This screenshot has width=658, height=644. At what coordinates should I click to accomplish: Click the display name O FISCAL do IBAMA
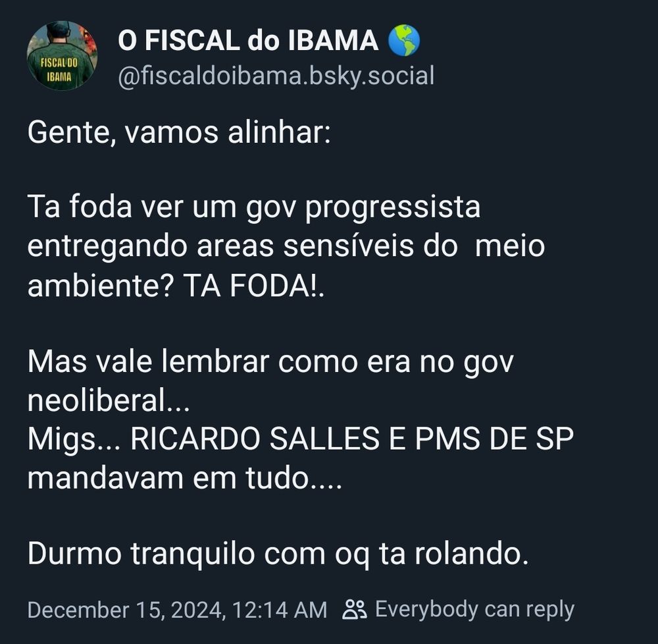click(247, 41)
